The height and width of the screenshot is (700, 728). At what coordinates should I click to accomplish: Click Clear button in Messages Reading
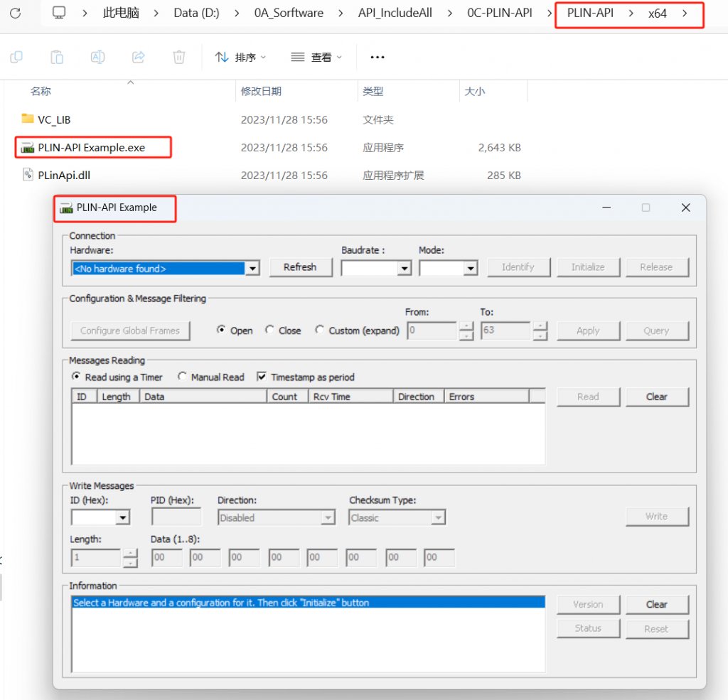point(657,397)
